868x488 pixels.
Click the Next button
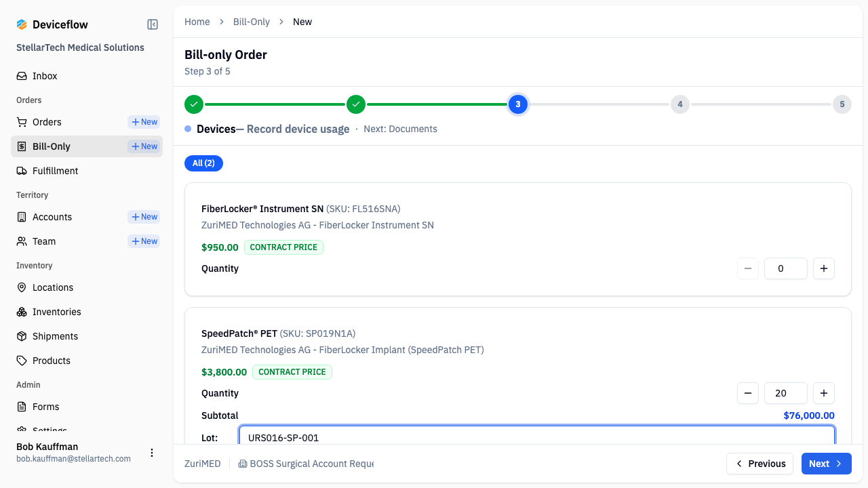pos(827,464)
